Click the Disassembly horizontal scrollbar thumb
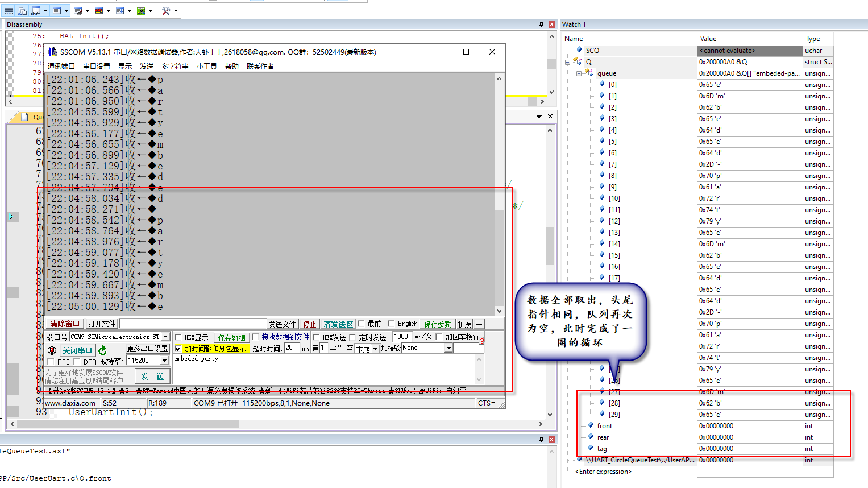Screen dimensions: 868x488 click(532, 101)
